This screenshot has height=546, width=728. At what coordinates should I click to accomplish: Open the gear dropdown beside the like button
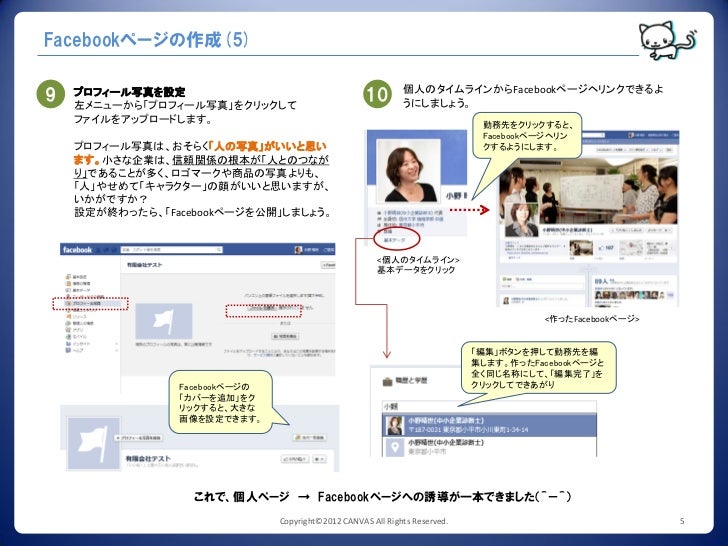(319, 459)
